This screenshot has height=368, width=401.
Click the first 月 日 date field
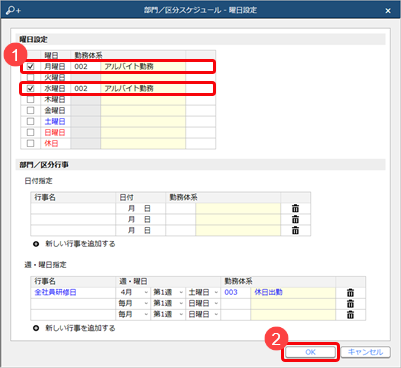tap(140, 208)
